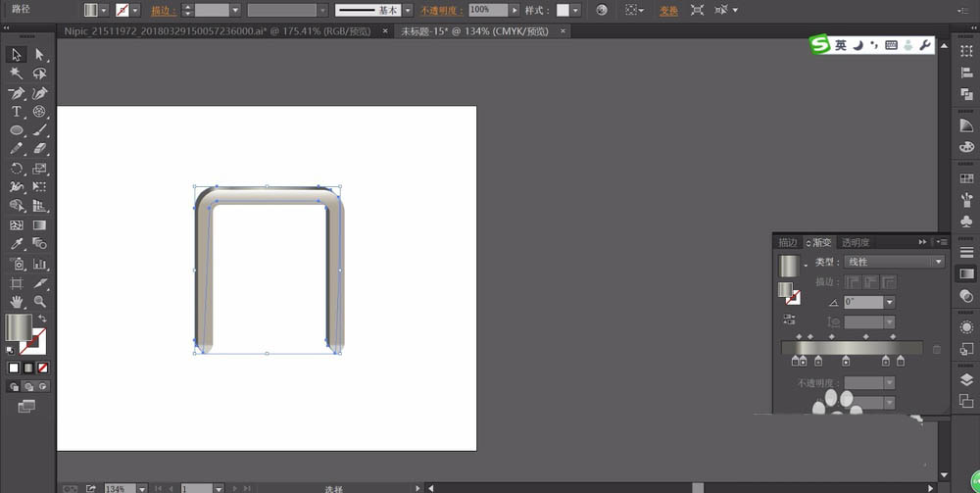Apply gradient across stroke option
Viewport: 980px width, 493px height.
point(888,282)
